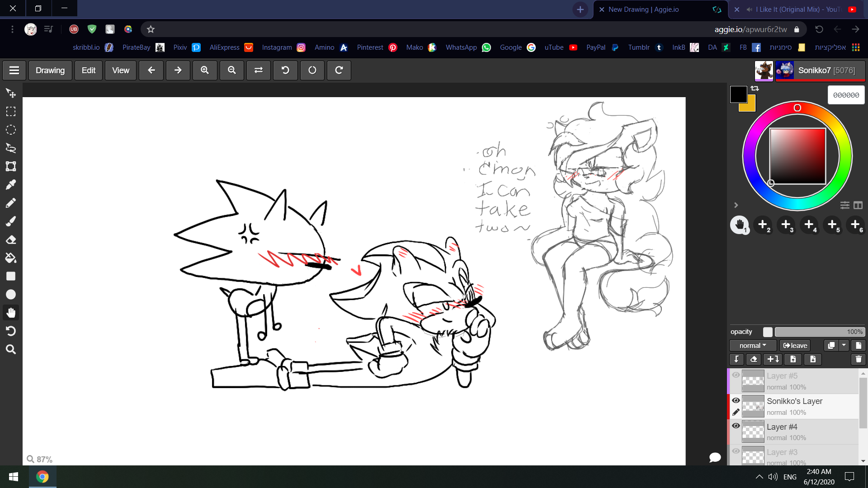Image resolution: width=868 pixels, height=488 pixels.
Task: Hide Sonikko's Layer with eye icon
Action: (x=736, y=400)
